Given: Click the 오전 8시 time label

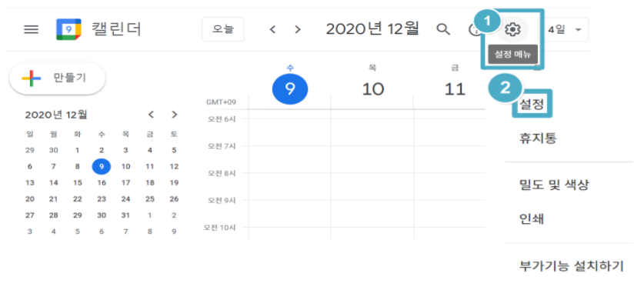Looking at the screenshot, I should (222, 173).
